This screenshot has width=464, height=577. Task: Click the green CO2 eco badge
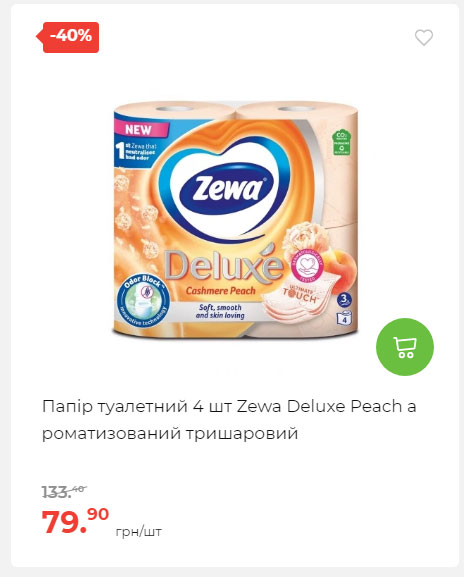[340, 142]
